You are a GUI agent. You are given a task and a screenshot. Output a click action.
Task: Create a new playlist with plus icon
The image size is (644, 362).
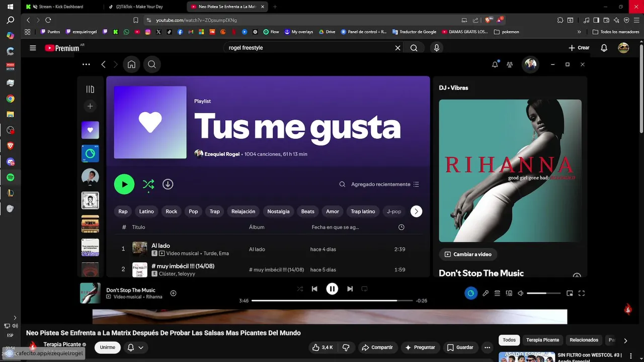coord(90,106)
